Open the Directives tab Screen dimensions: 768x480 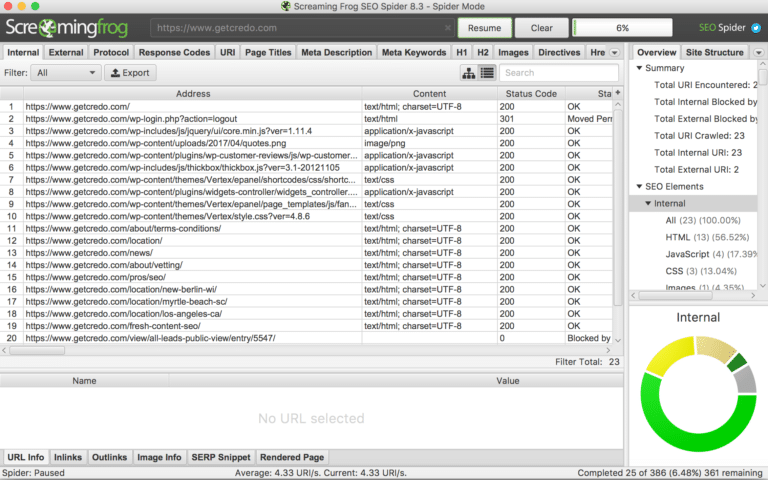pyautogui.click(x=559, y=52)
